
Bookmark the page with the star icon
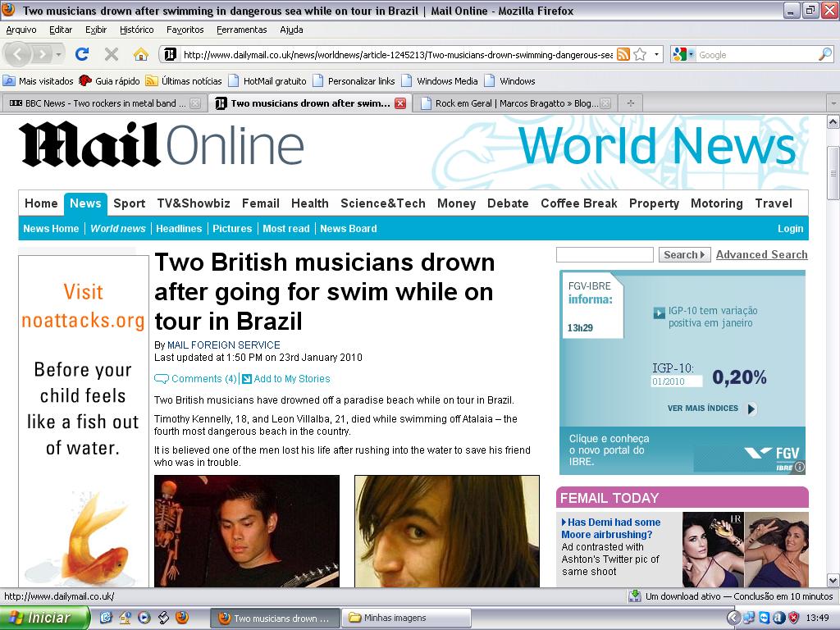tap(641, 54)
